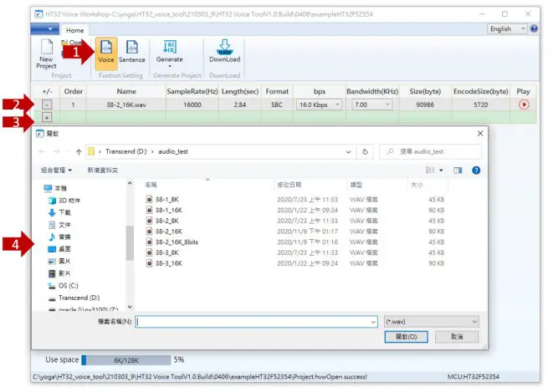Refresh the audio_test folder listing
The height and width of the screenshot is (392, 553).
[365, 152]
